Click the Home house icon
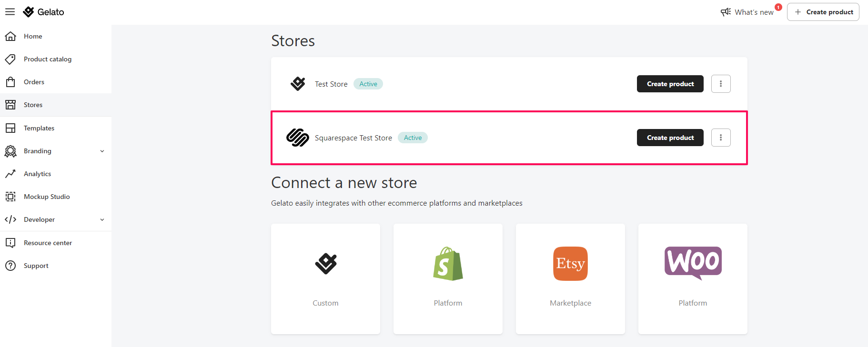This screenshot has width=868, height=347. 10,36
